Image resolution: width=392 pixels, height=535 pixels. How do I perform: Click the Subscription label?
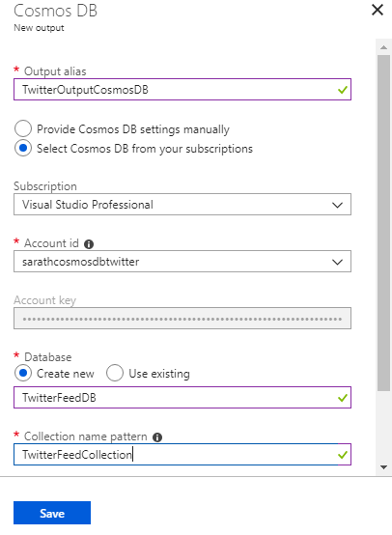[x=45, y=186]
